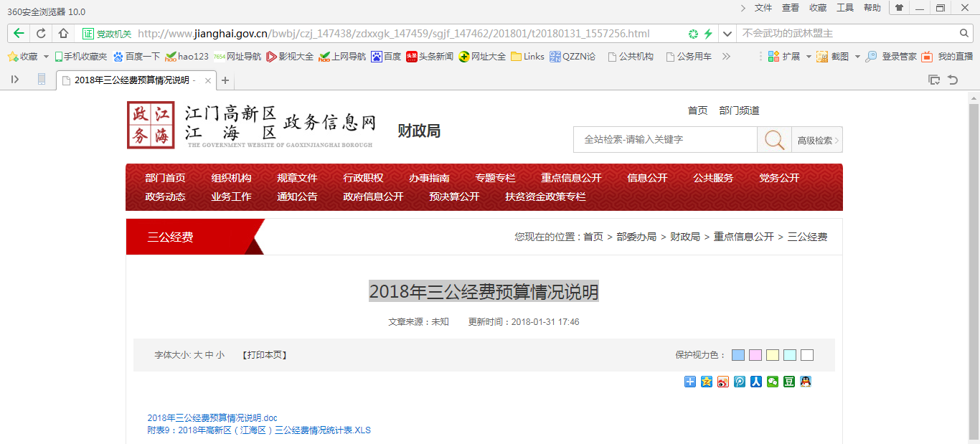Open a new browser tab with plus icon
980x444 pixels.
coord(225,80)
